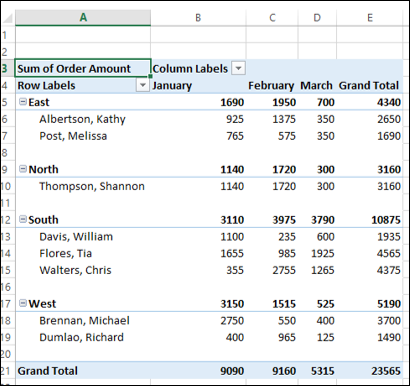Screen dimensions: 410x386
Task: Select row 5 header
Action: 7,102
